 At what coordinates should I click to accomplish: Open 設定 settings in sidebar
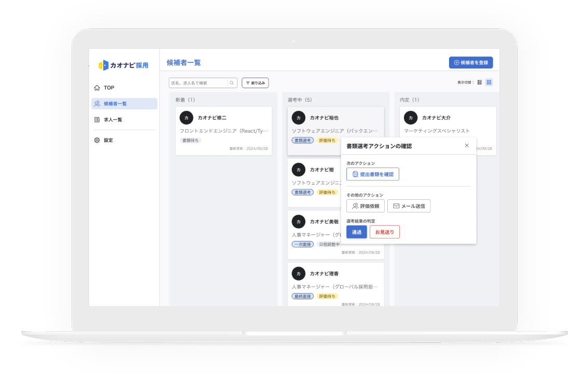(x=108, y=140)
